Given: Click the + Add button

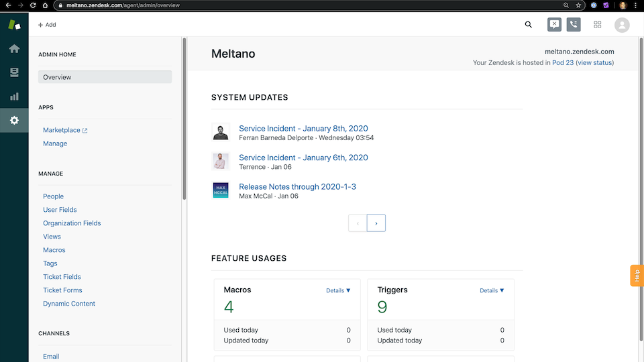Looking at the screenshot, I should tap(47, 25).
